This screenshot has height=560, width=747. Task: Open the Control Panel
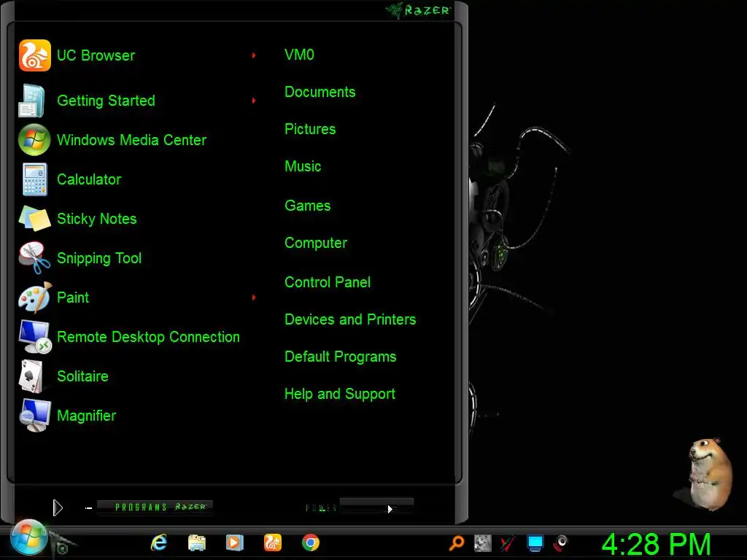(328, 282)
